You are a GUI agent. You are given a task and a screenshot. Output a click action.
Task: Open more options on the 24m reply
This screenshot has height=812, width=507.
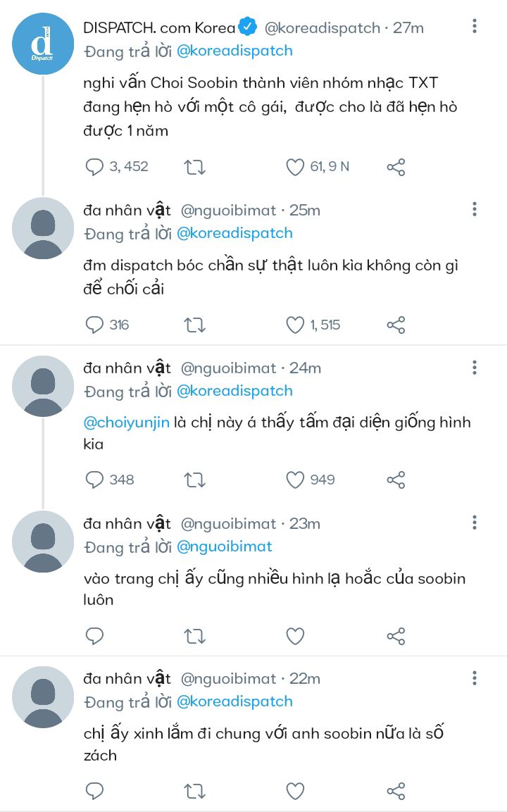point(475,367)
